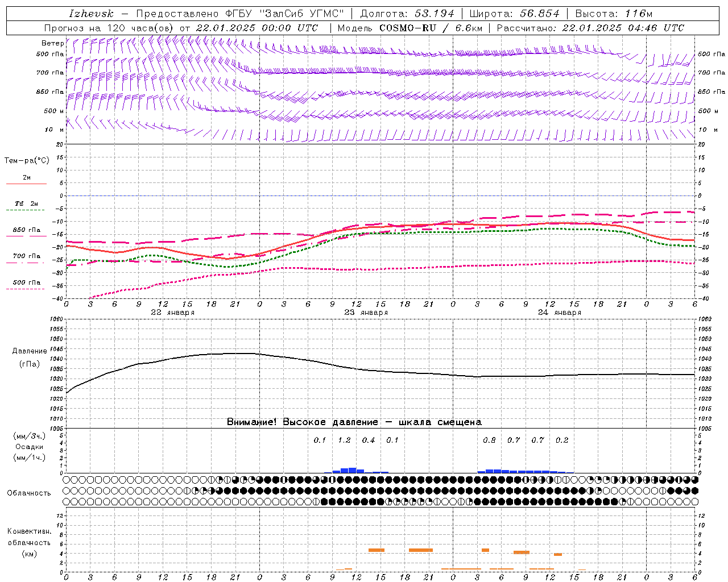Click the 24 января date label

pos(559,313)
